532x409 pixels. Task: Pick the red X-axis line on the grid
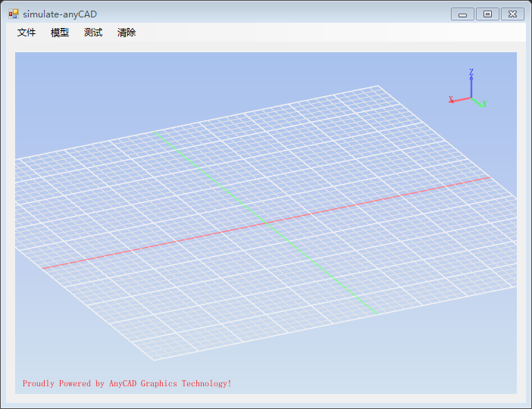152,245
